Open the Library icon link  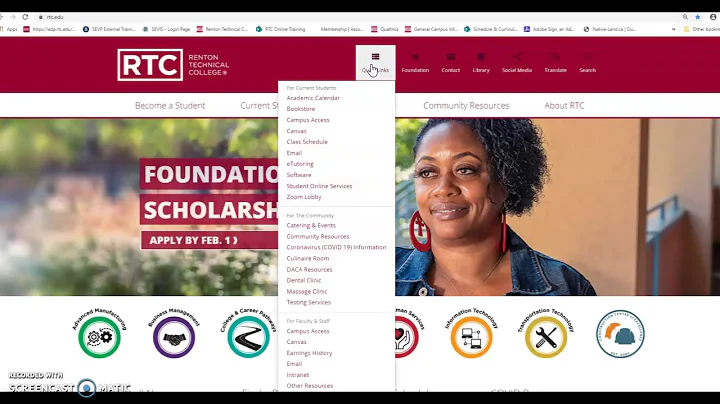[x=481, y=57]
